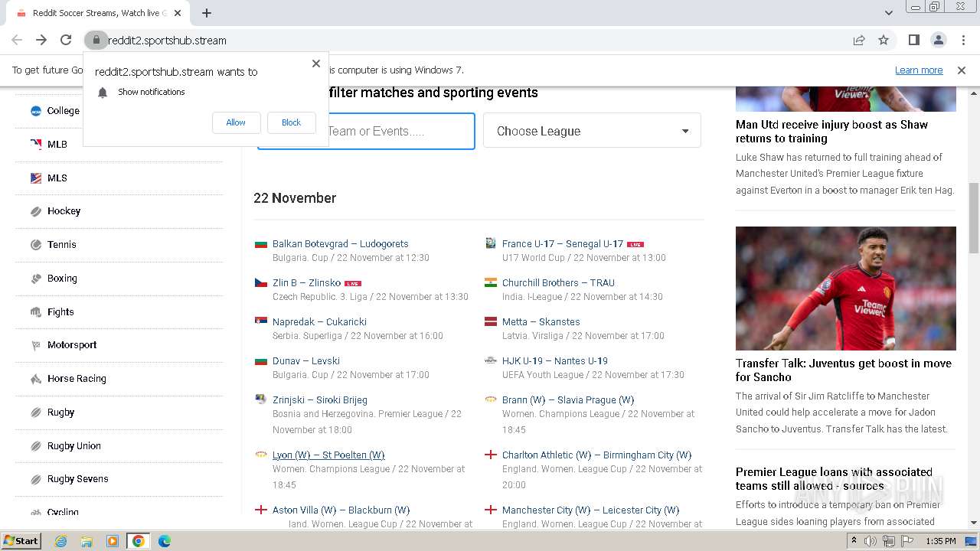
Task: Open HJK U-19 – Nantes U-19 match
Action: [x=555, y=360]
